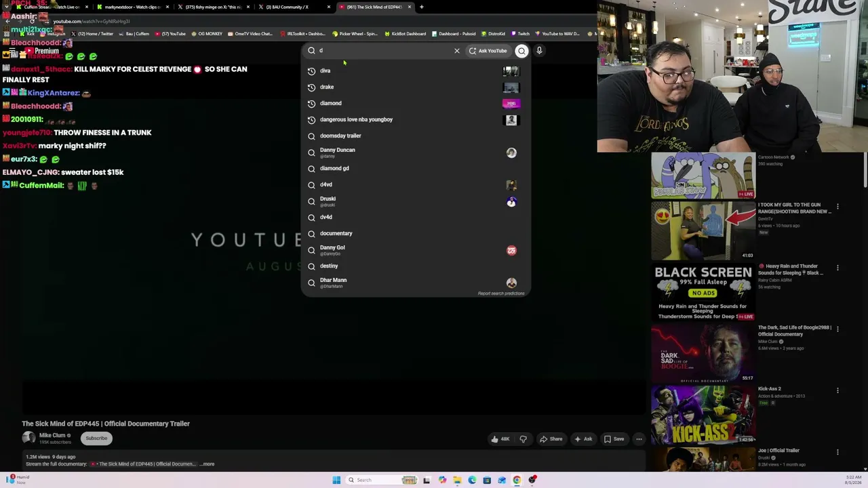Open a new browser tab
Screen dimensions: 868x488
[422, 7]
